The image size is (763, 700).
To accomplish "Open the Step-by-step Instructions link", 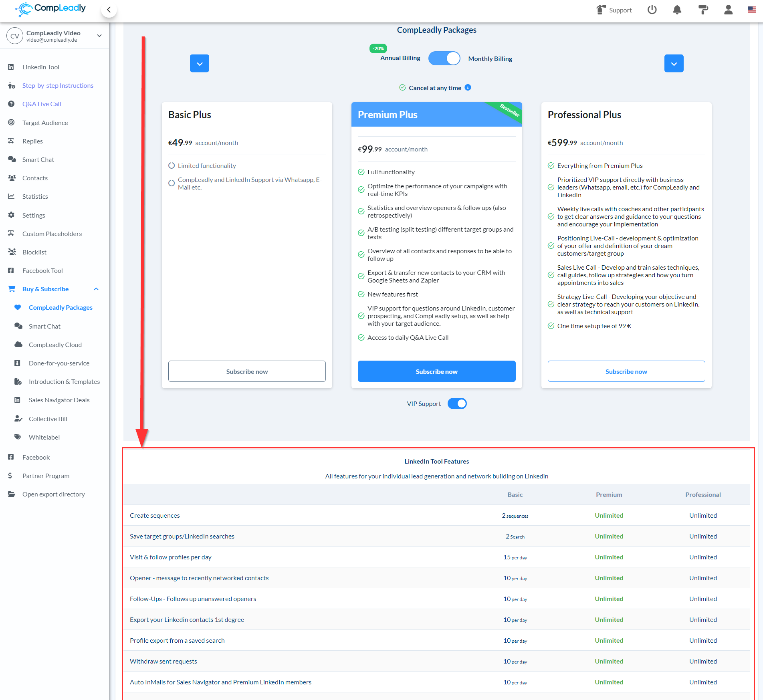I will coord(58,85).
